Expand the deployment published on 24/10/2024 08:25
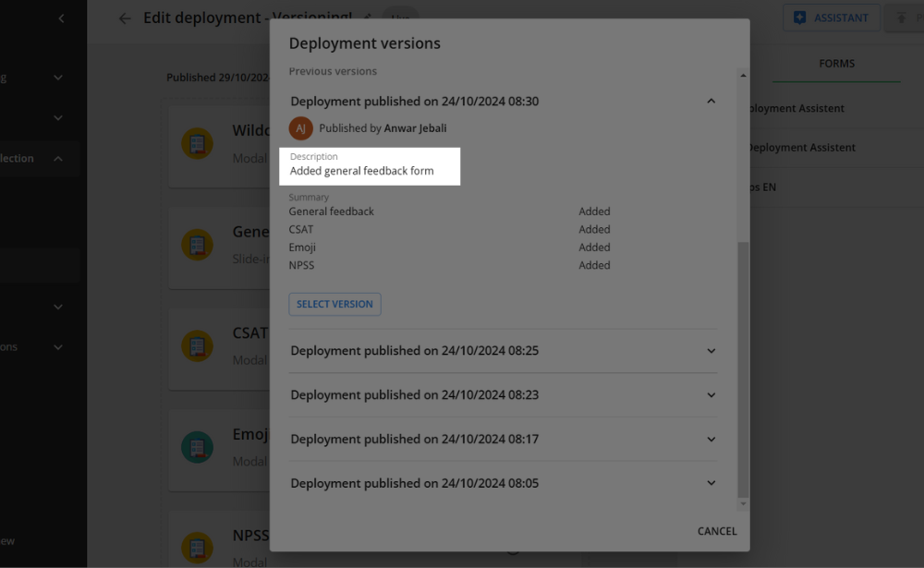 pos(711,351)
